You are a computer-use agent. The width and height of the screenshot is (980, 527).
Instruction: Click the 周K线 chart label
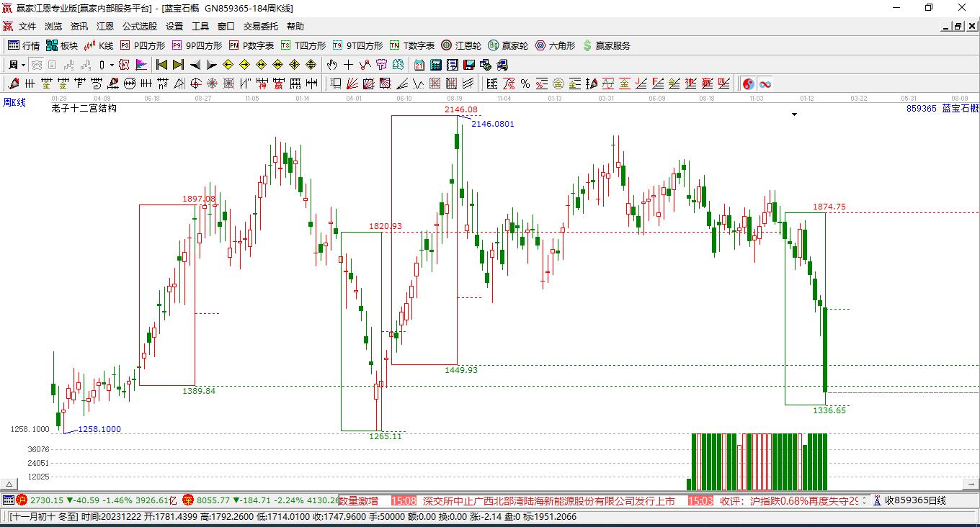tap(14, 103)
